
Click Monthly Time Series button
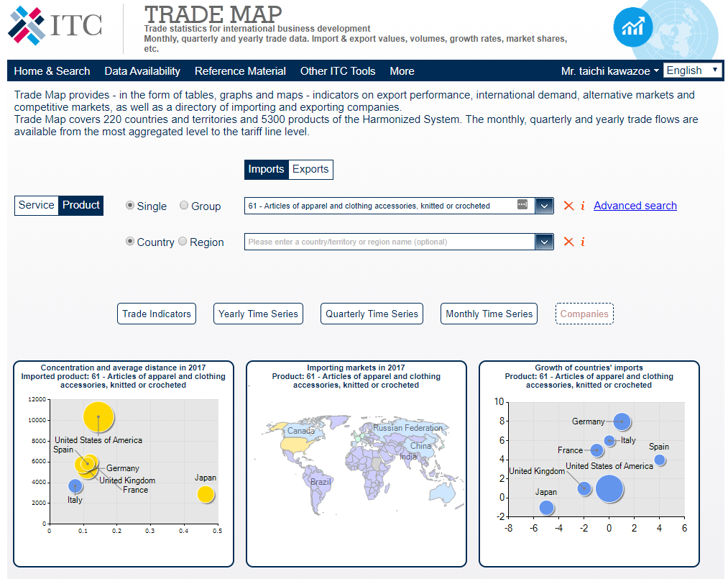pos(489,314)
